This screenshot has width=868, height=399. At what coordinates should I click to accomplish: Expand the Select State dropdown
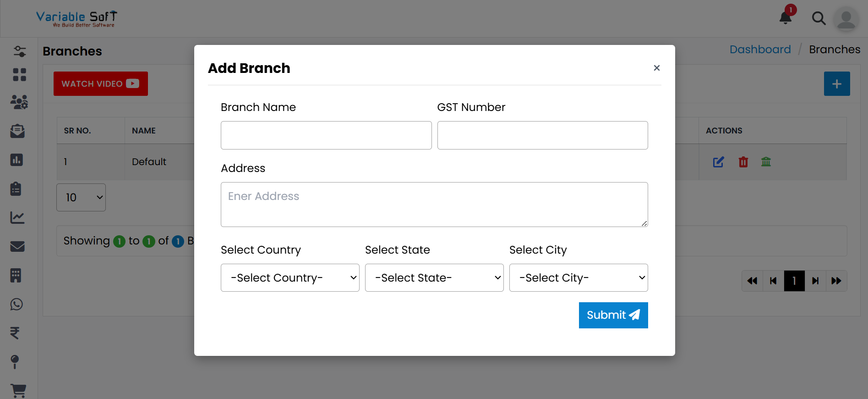[x=434, y=277]
